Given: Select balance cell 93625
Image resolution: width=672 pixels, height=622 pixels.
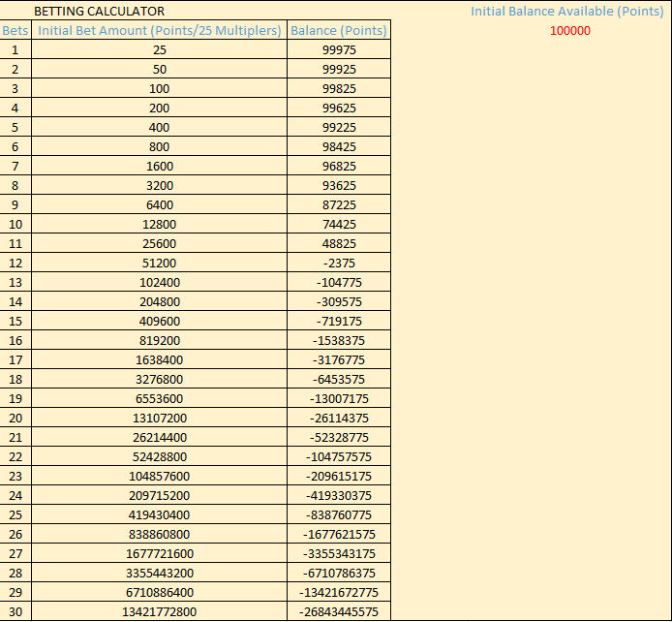Looking at the screenshot, I should click(x=339, y=185).
